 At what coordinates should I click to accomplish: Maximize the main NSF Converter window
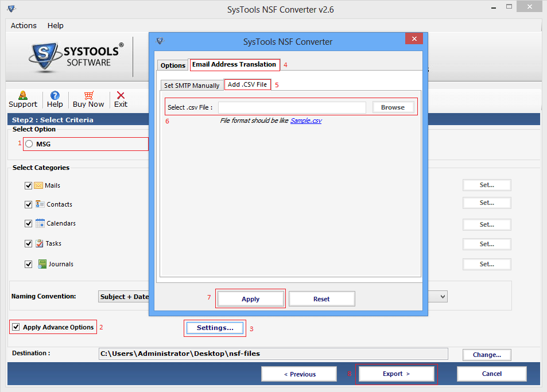click(x=509, y=7)
